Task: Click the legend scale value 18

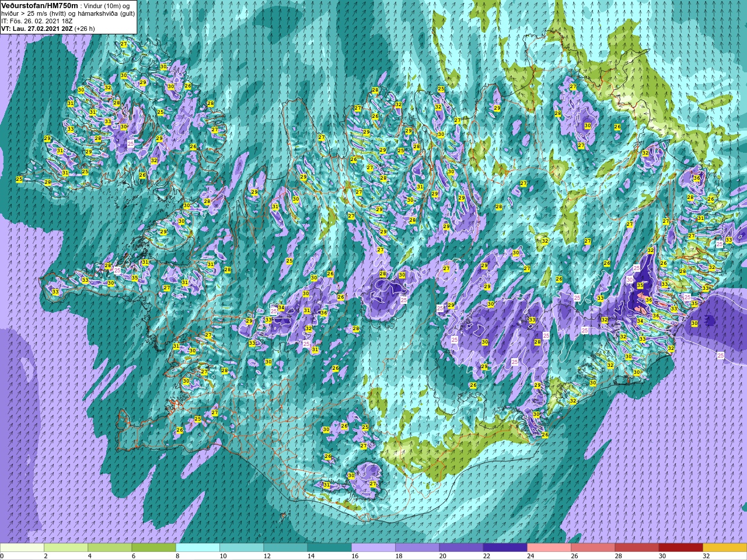Action: 399,556
